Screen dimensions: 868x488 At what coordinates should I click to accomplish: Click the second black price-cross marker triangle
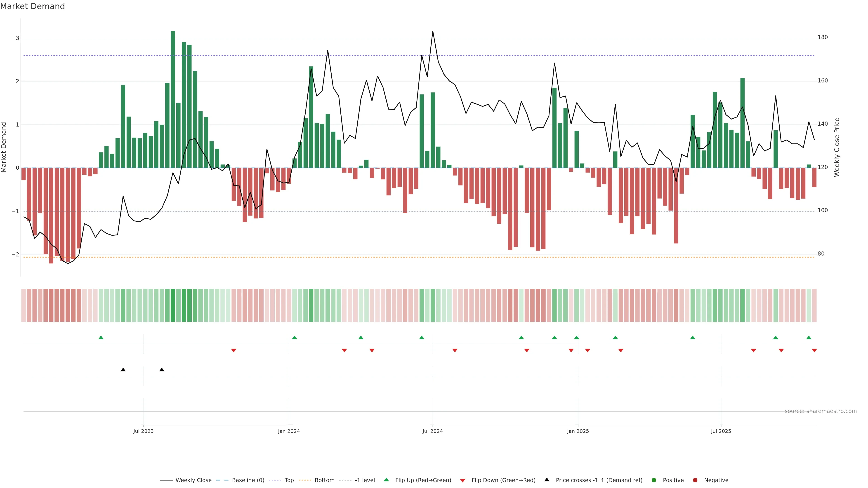point(162,369)
